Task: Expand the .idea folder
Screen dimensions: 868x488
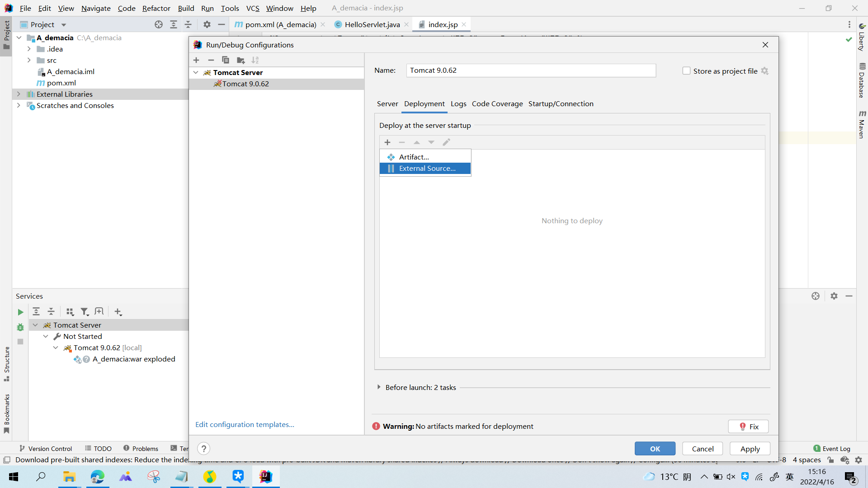Action: [29, 49]
